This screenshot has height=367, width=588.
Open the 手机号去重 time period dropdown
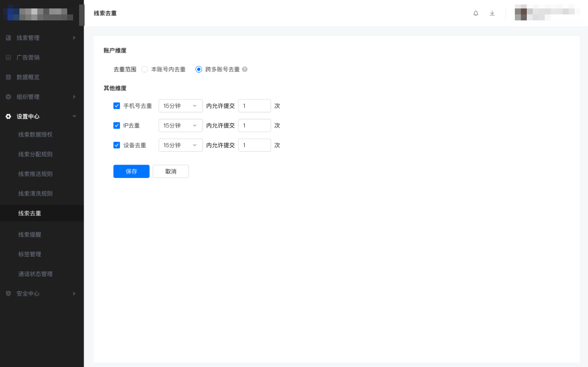[x=180, y=105]
